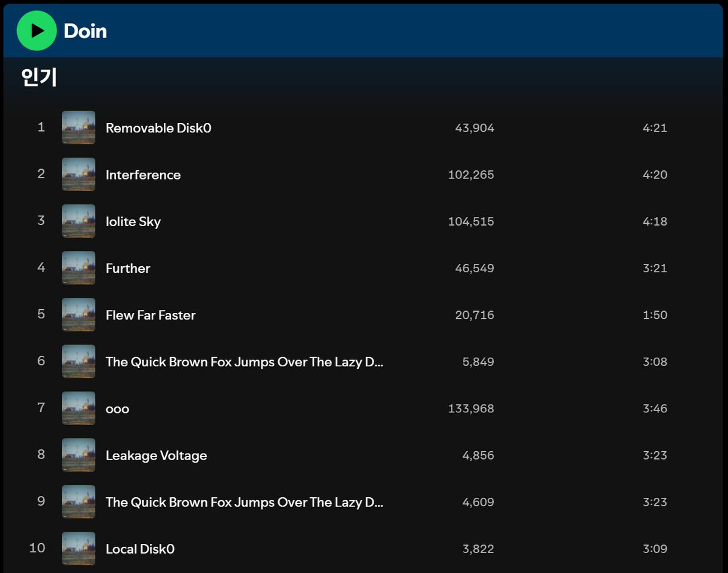The image size is (728, 573).
Task: Play the Doin artist with green play button
Action: [36, 30]
